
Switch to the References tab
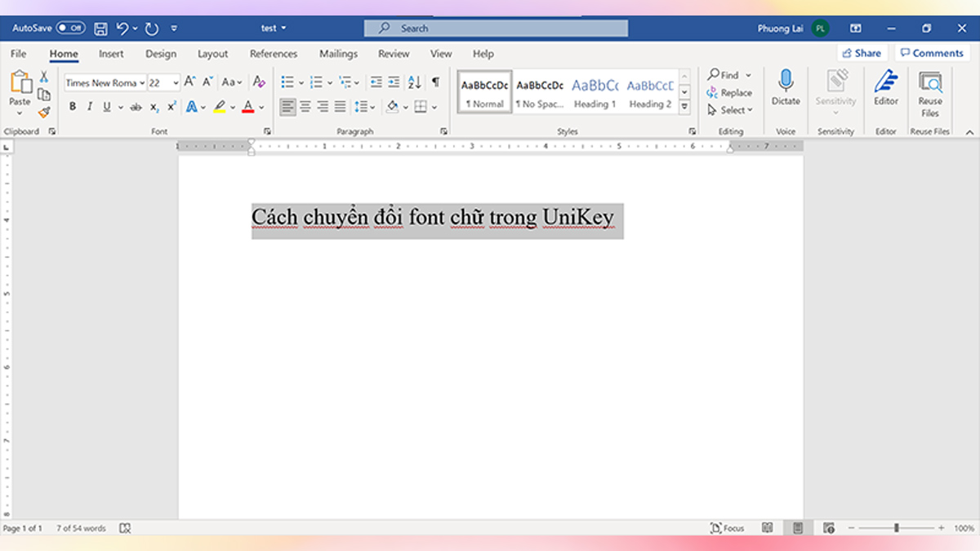click(x=274, y=54)
